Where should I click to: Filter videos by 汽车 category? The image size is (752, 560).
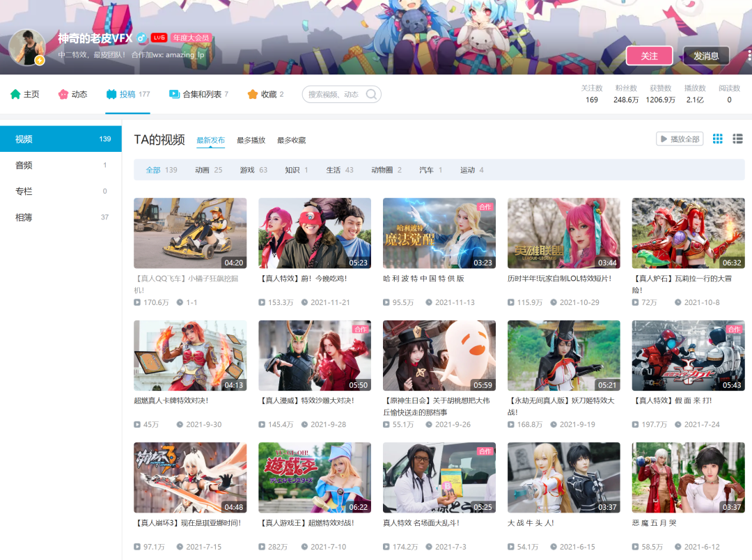[x=431, y=170]
